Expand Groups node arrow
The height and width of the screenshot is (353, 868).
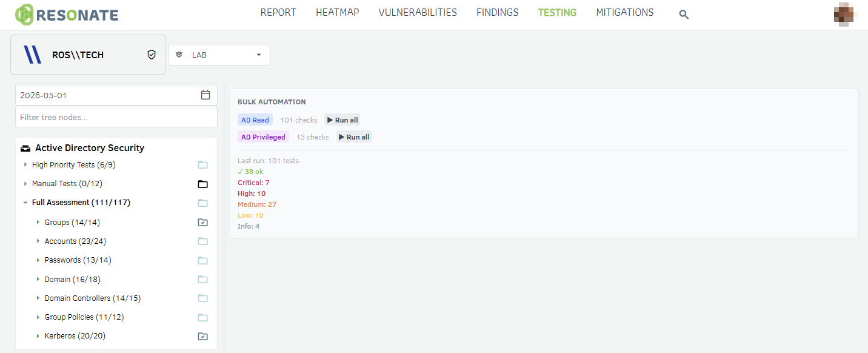(x=38, y=223)
